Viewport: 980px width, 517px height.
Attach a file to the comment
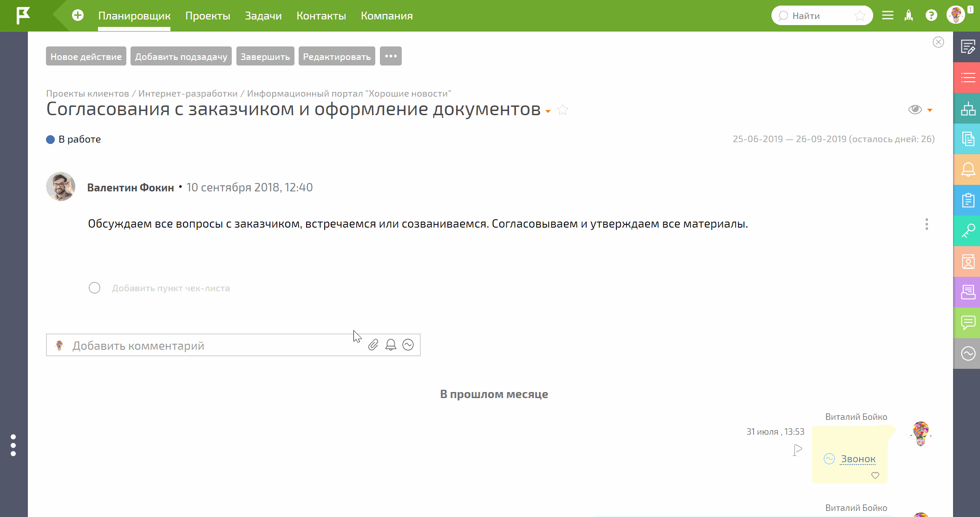[373, 345]
